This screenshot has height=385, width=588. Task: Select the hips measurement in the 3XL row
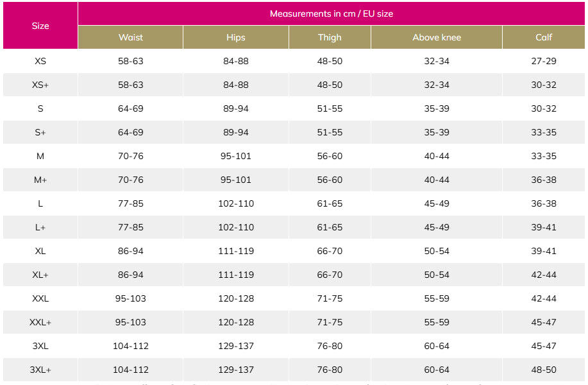pos(236,346)
